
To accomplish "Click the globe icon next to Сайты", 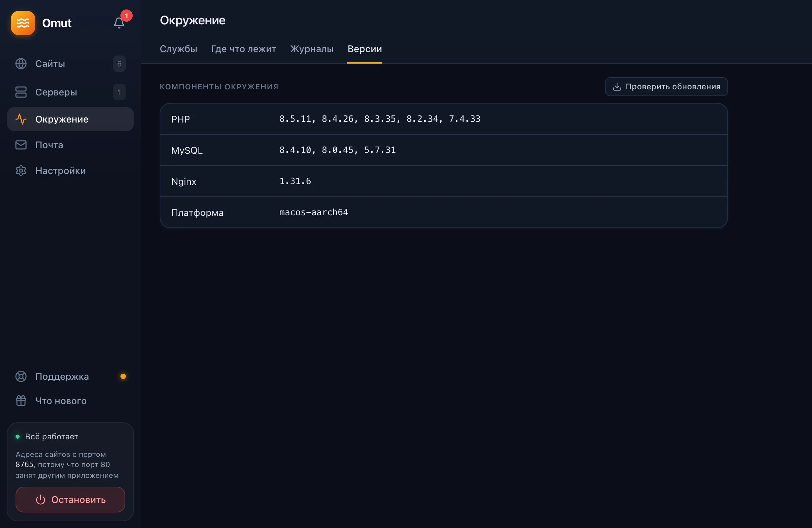I will pyautogui.click(x=21, y=64).
